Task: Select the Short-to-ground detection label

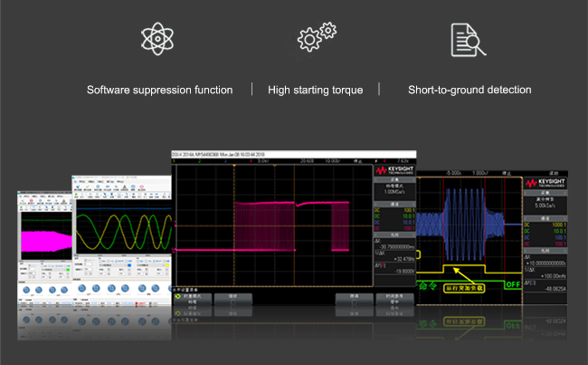Action: click(x=469, y=91)
